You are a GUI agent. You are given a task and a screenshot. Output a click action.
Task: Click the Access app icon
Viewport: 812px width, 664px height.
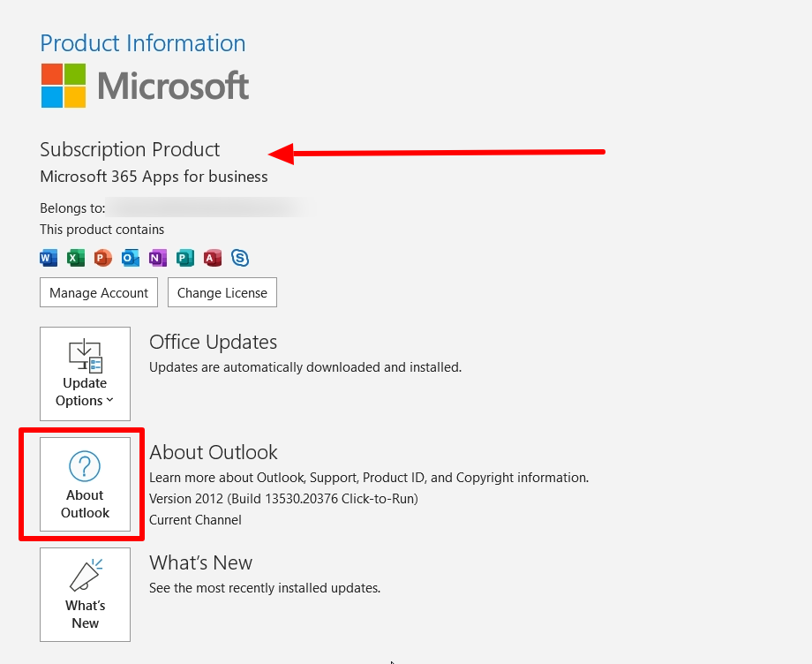click(213, 258)
